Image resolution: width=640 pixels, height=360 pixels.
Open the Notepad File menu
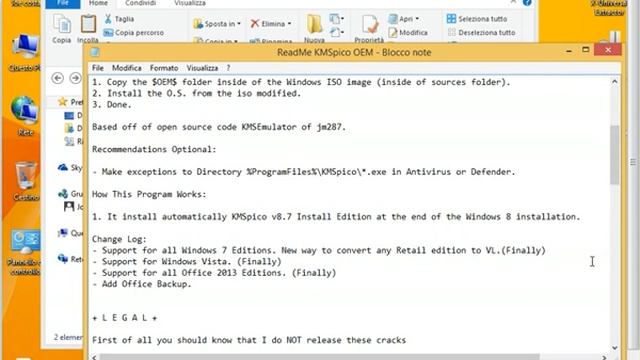coord(98,68)
